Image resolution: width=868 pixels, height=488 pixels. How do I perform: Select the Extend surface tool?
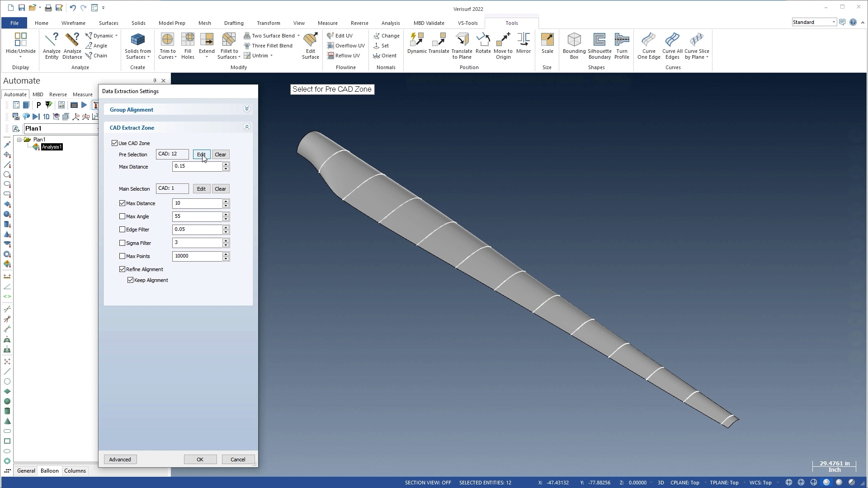[x=207, y=45]
